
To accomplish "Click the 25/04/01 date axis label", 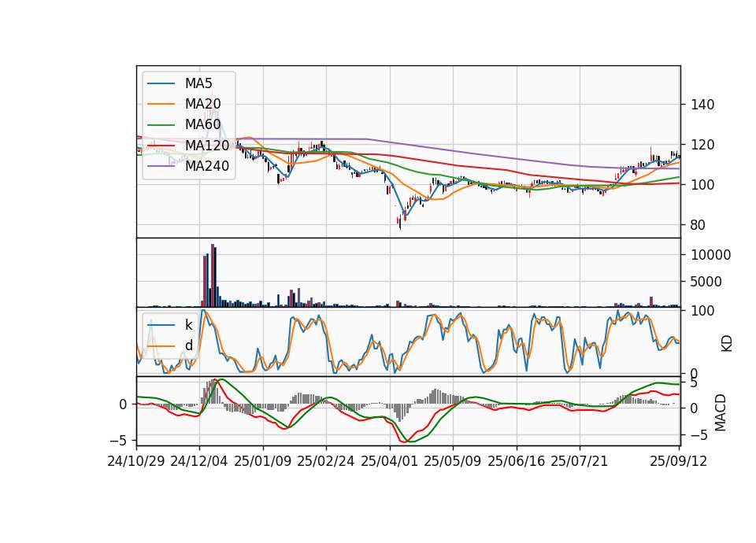I will point(390,461).
